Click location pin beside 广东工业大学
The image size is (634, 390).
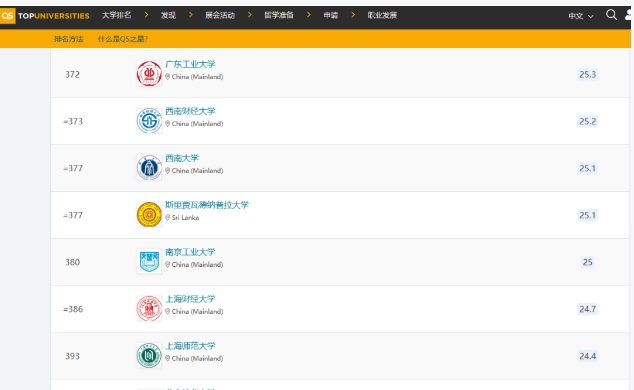167,77
